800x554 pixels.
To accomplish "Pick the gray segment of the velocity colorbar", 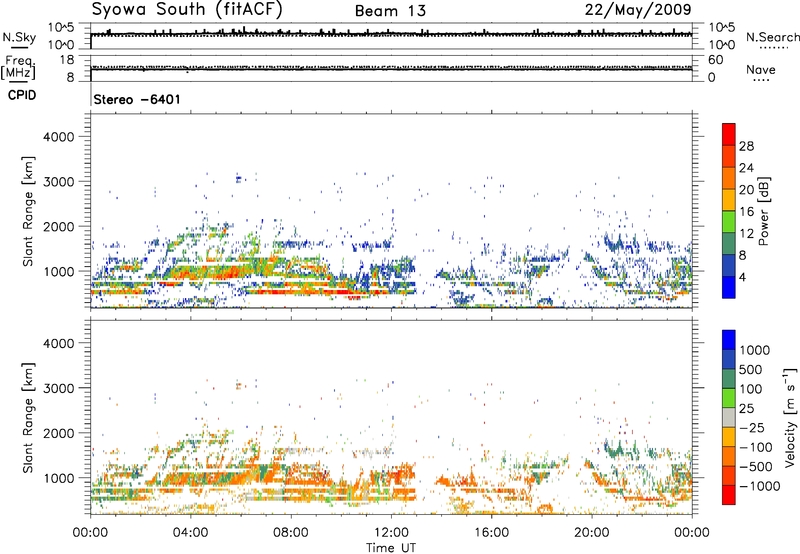I will point(729,417).
